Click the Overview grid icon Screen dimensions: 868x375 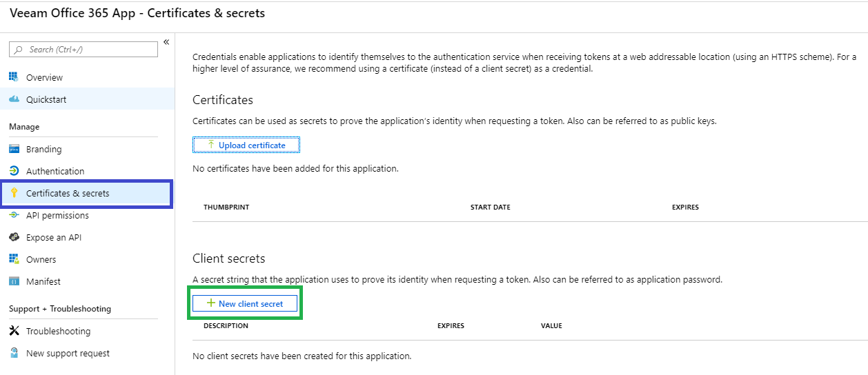[14, 77]
